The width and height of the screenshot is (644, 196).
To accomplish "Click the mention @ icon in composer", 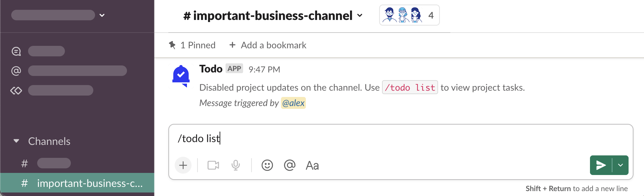I will [290, 165].
